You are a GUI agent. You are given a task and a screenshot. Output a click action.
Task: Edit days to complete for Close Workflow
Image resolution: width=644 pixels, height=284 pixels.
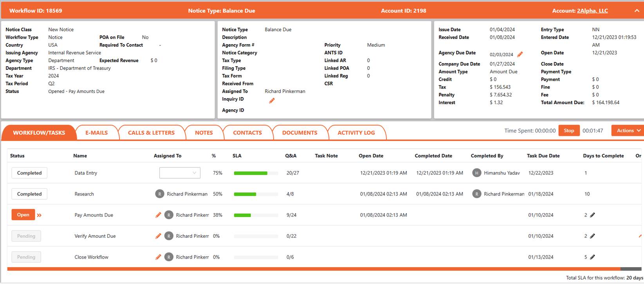coord(592,257)
